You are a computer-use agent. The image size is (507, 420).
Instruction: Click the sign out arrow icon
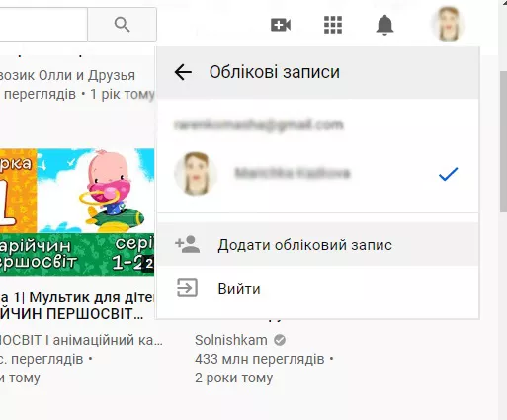(x=187, y=288)
